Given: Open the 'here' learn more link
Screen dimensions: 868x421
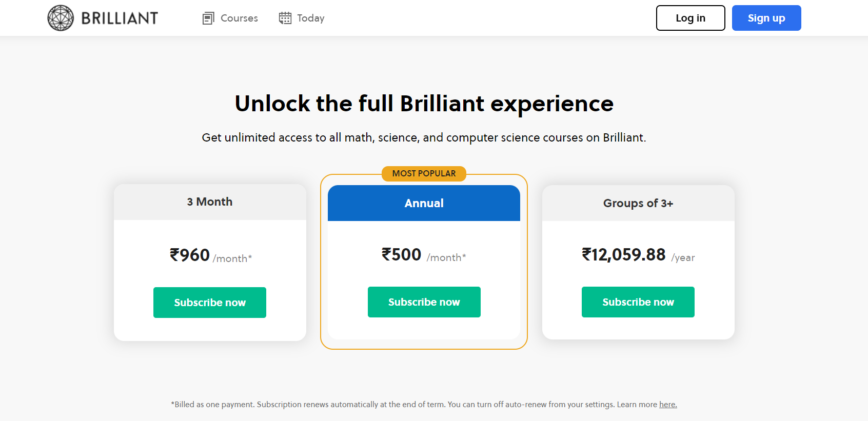Looking at the screenshot, I should (x=668, y=405).
